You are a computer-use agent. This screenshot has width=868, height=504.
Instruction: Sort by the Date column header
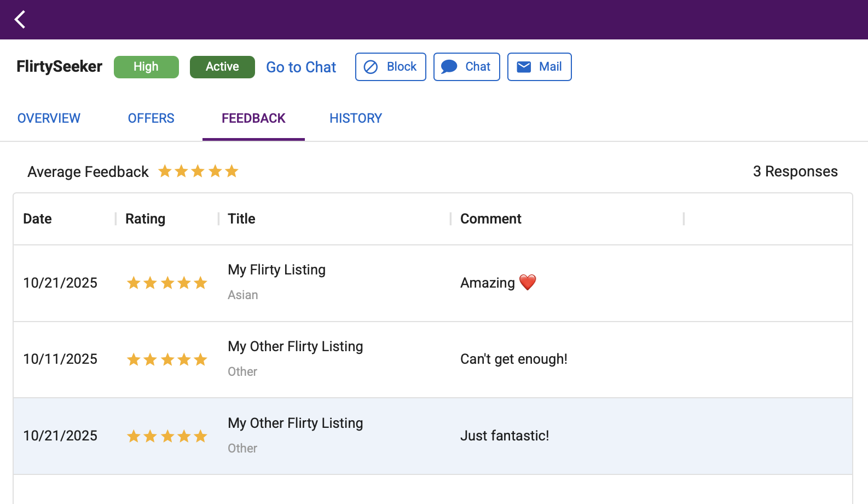coord(37,219)
